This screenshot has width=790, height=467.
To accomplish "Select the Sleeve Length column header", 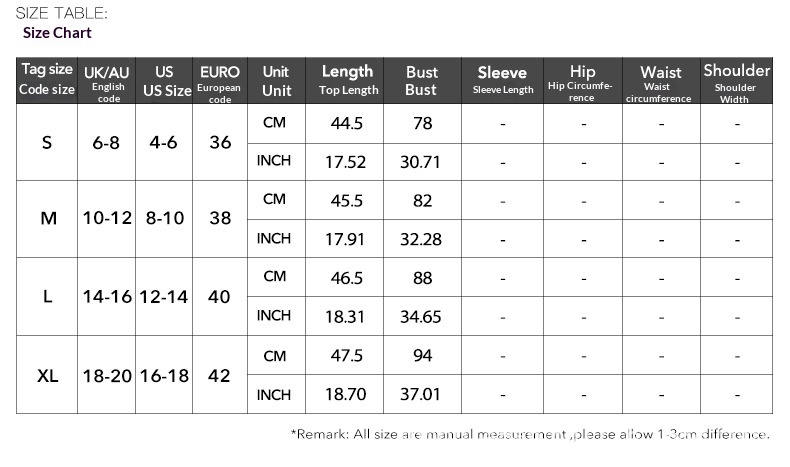I will pos(502,80).
